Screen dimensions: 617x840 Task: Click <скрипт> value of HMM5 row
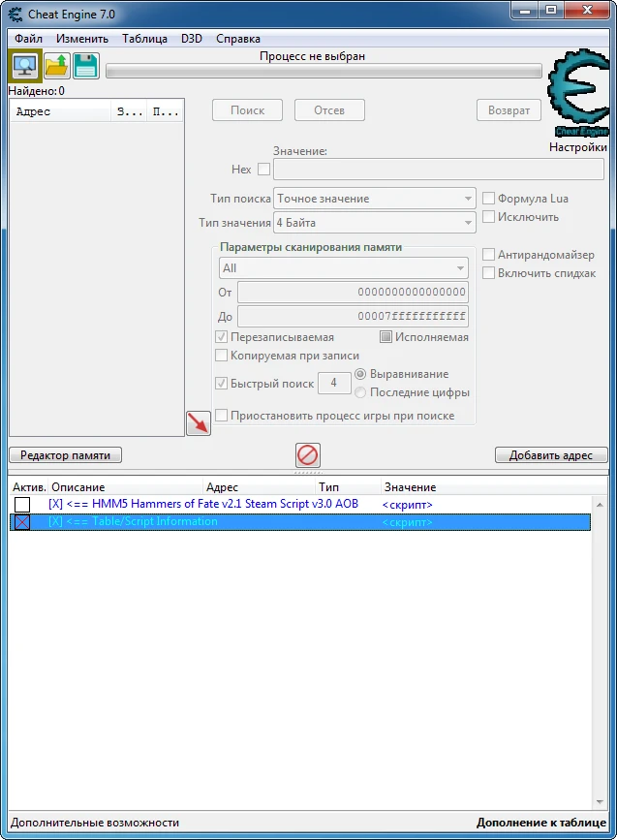pos(407,505)
